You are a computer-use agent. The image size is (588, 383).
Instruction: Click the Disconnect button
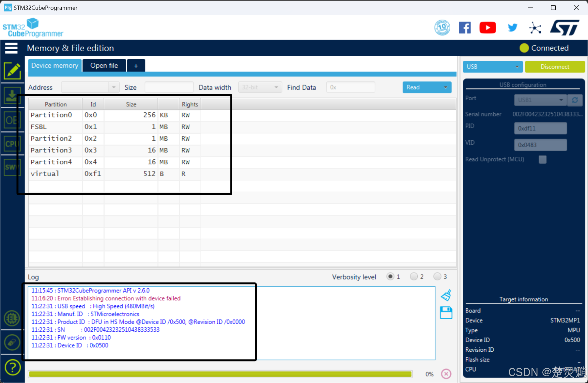tap(555, 67)
